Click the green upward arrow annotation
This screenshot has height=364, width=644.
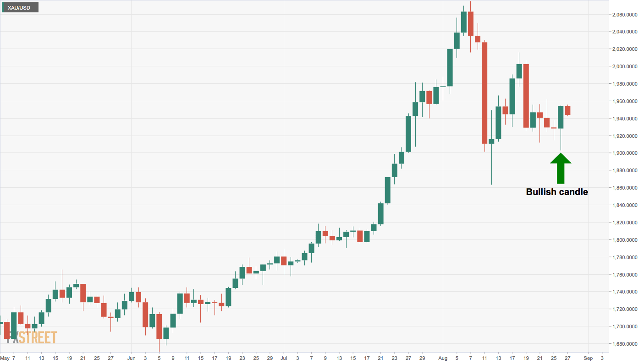[561, 168]
